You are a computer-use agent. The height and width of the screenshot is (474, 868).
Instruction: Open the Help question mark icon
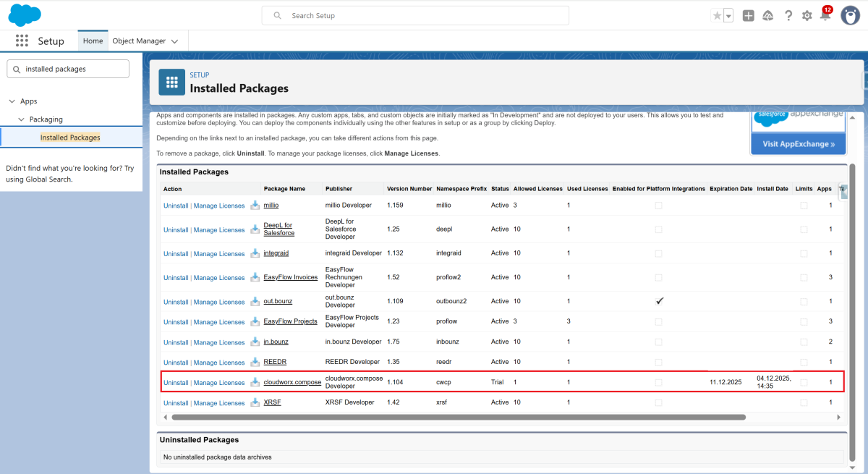pos(788,15)
